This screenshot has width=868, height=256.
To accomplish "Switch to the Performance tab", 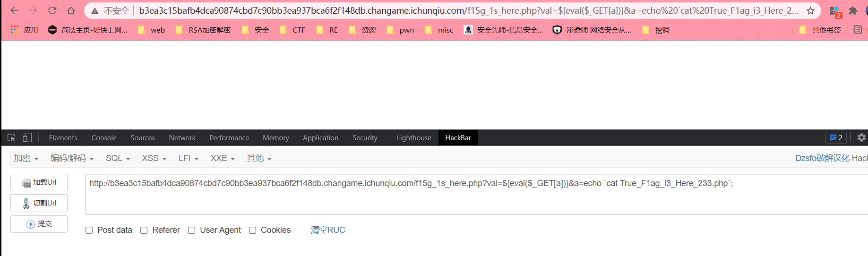I will point(229,137).
